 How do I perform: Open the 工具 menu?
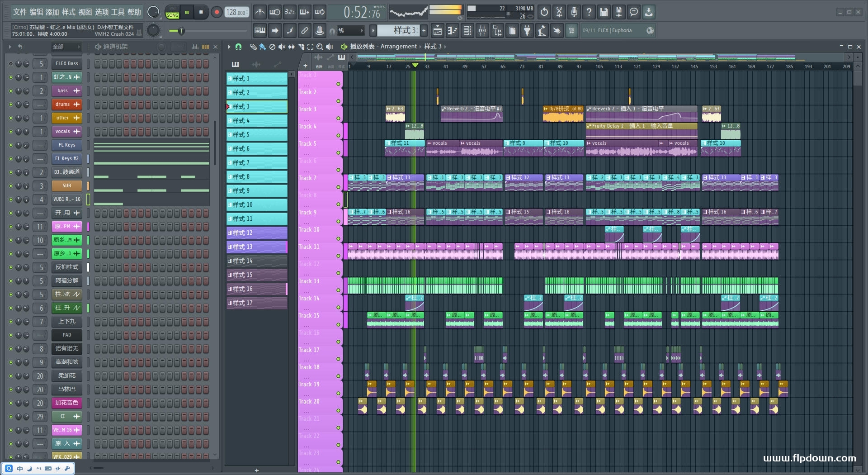(118, 12)
